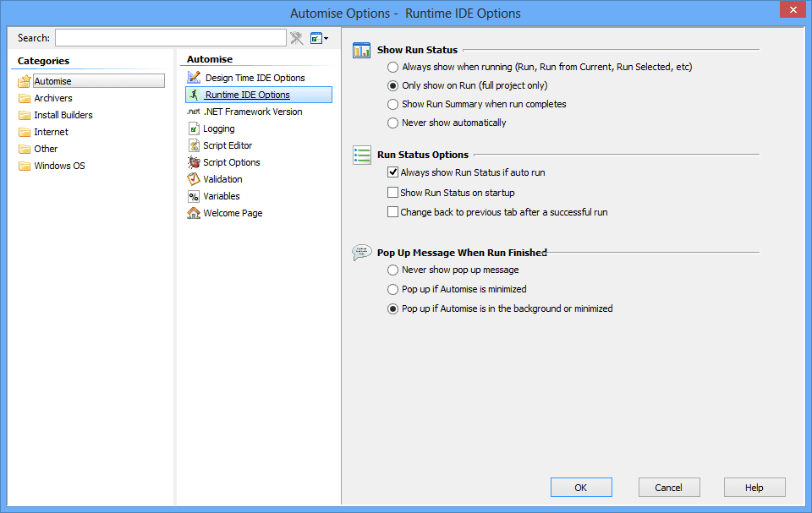
Task: Open the search options dropdown icon
Action: click(319, 38)
